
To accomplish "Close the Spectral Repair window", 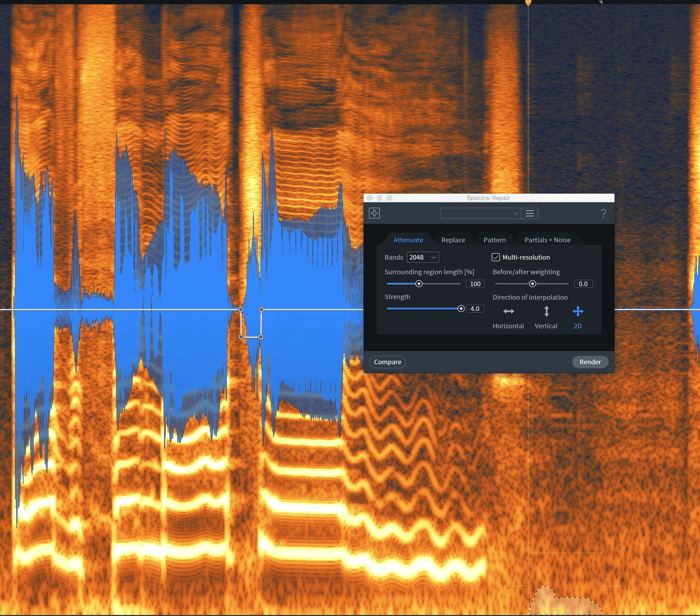I will point(370,198).
